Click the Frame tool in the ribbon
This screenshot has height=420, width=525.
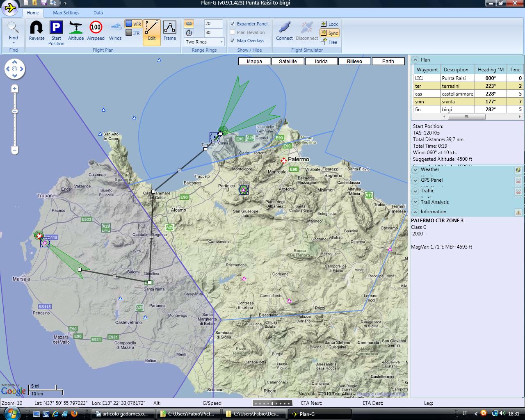(170, 30)
